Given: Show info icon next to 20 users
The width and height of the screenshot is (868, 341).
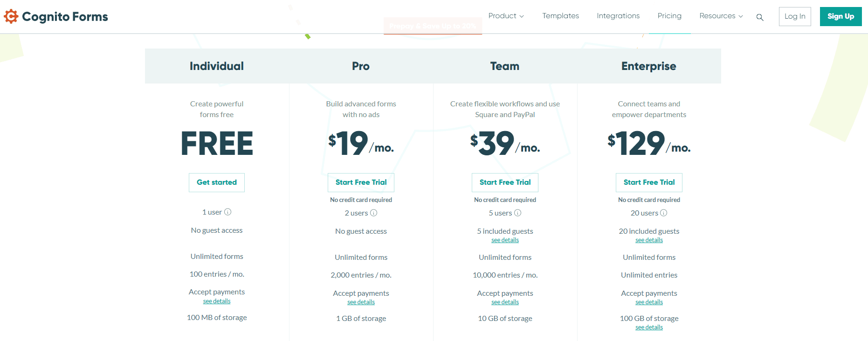Looking at the screenshot, I should click(664, 213).
